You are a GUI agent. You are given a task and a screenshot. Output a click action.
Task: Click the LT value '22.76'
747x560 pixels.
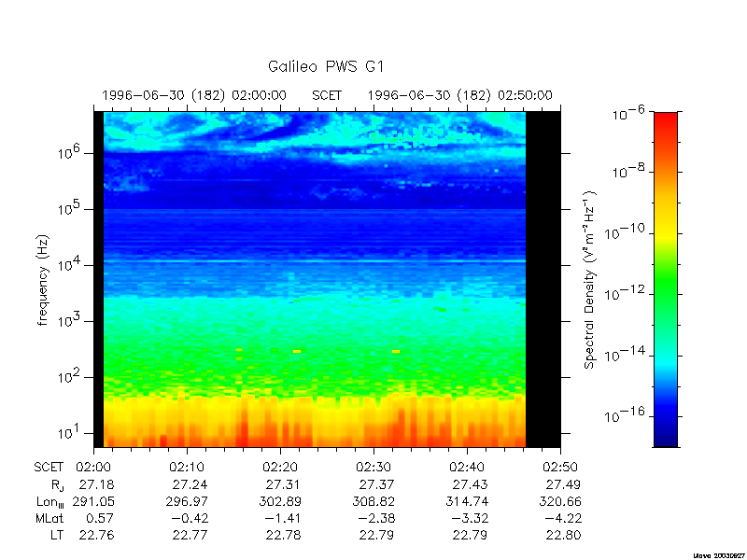click(x=97, y=535)
